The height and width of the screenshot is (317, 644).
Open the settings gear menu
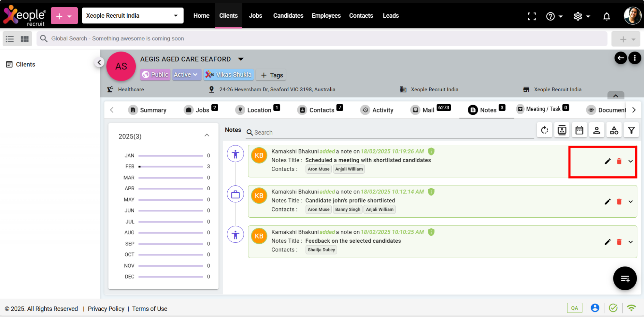click(x=582, y=16)
